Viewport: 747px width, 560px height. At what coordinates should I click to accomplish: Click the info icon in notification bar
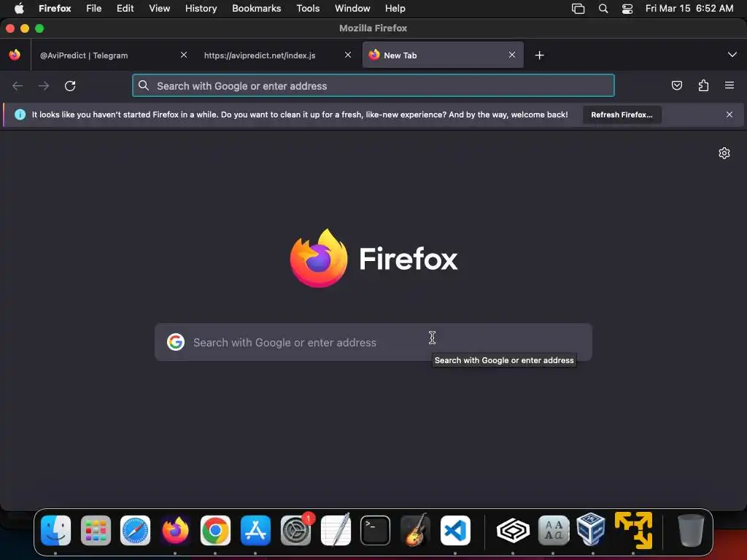click(x=20, y=114)
